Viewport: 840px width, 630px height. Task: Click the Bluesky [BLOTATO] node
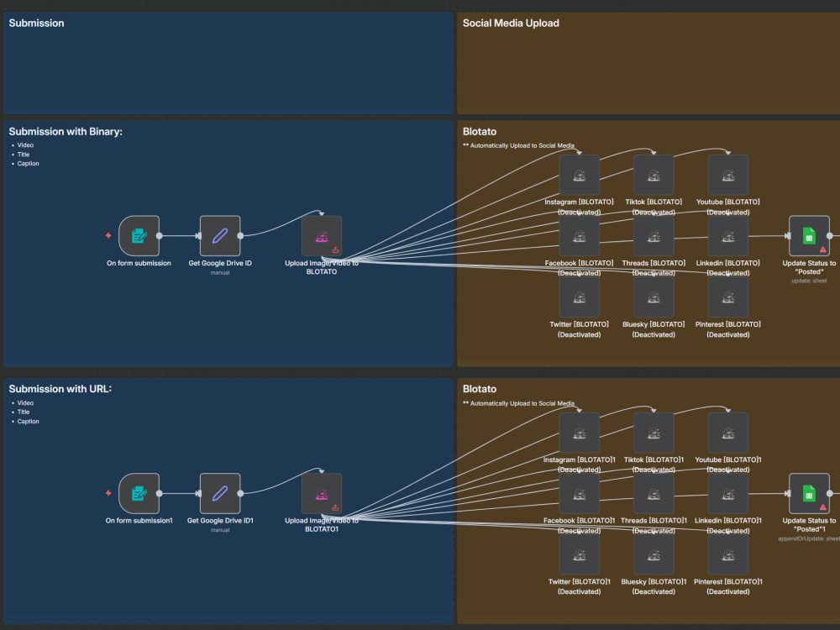point(654,297)
